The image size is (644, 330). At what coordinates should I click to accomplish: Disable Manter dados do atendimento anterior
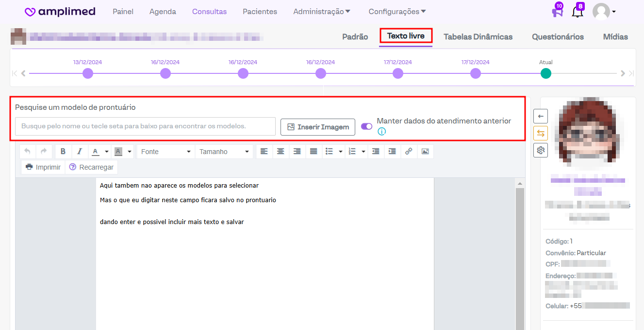tap(366, 126)
